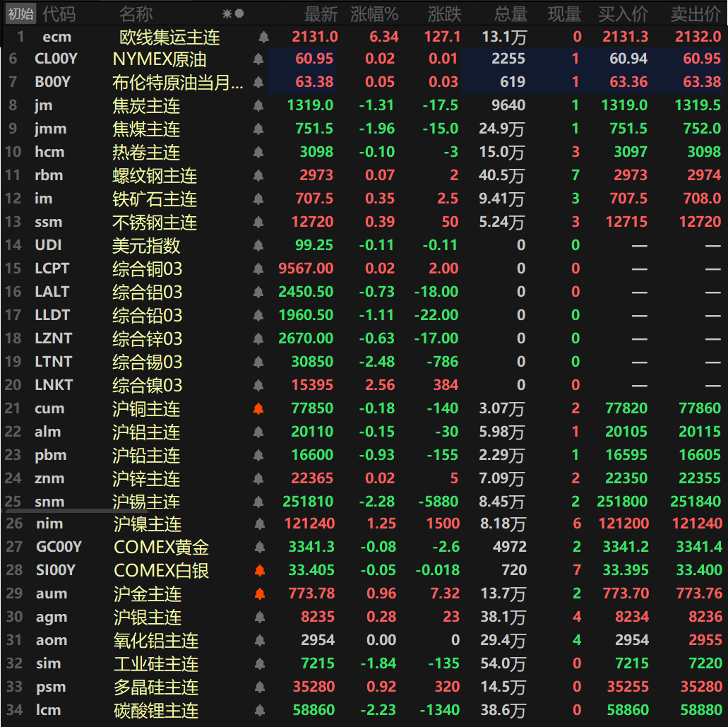Click the bell icon beside NYMEX原油
The height and width of the screenshot is (727, 728).
pyautogui.click(x=258, y=60)
